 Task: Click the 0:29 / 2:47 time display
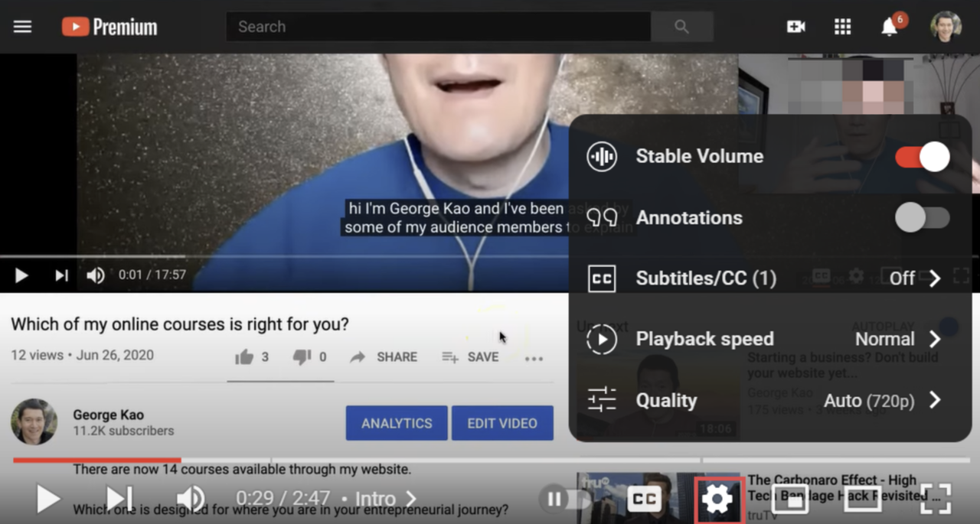point(283,500)
